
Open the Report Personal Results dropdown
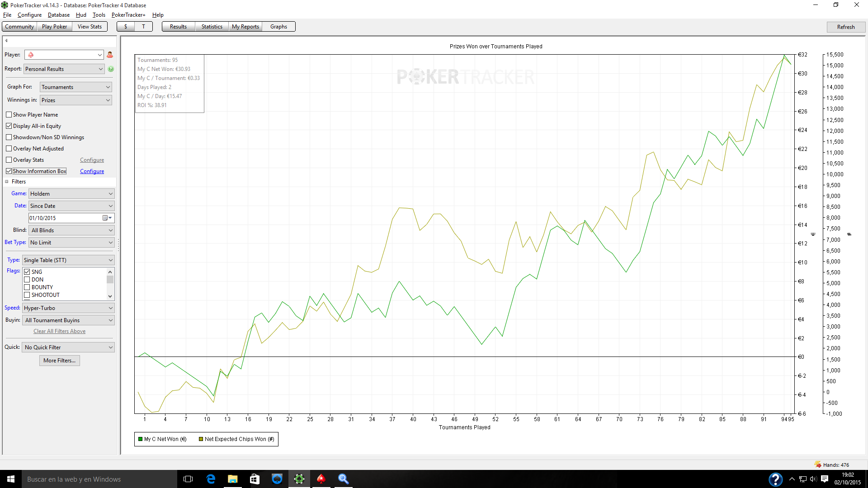64,69
